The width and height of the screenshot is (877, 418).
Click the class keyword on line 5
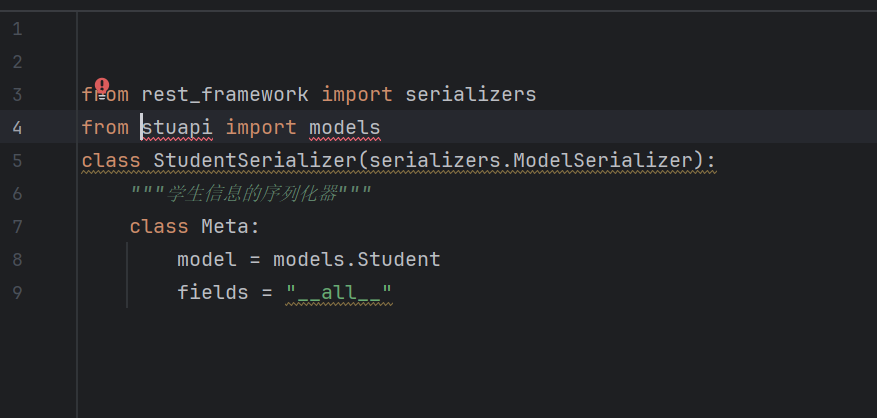point(111,161)
